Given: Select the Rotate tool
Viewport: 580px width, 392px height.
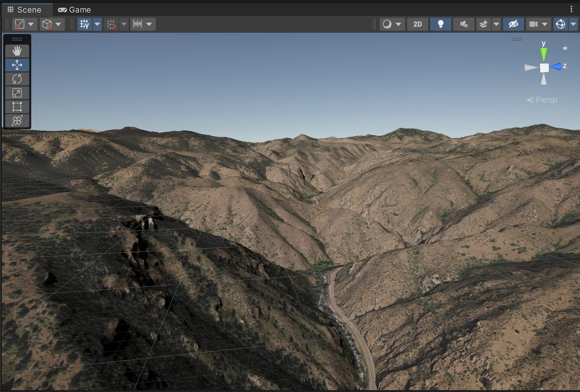Looking at the screenshot, I should pos(17,79).
